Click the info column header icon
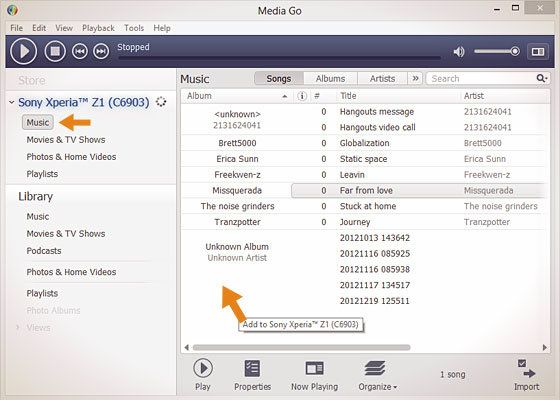The image size is (560, 400). [x=302, y=96]
